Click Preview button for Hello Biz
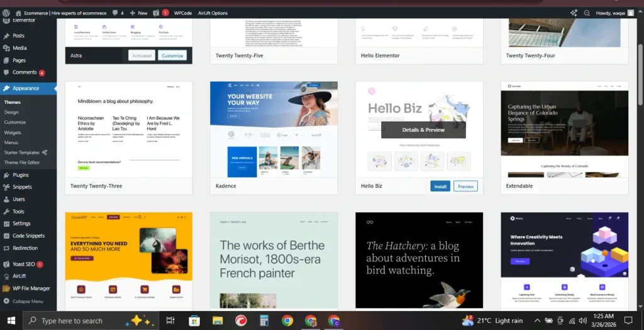Image resolution: width=644 pixels, height=330 pixels. [466, 186]
